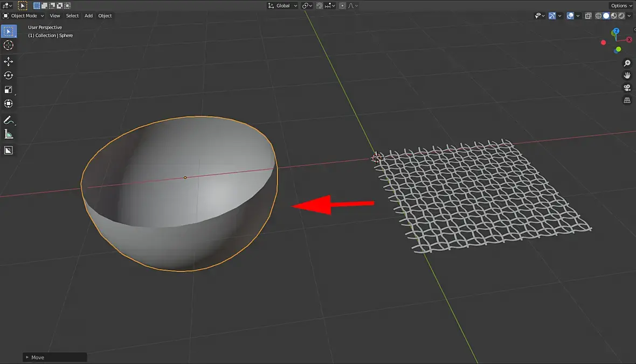Screen dimensions: 636x364
Task: Toggle viewport gizmos display
Action: coord(552,16)
